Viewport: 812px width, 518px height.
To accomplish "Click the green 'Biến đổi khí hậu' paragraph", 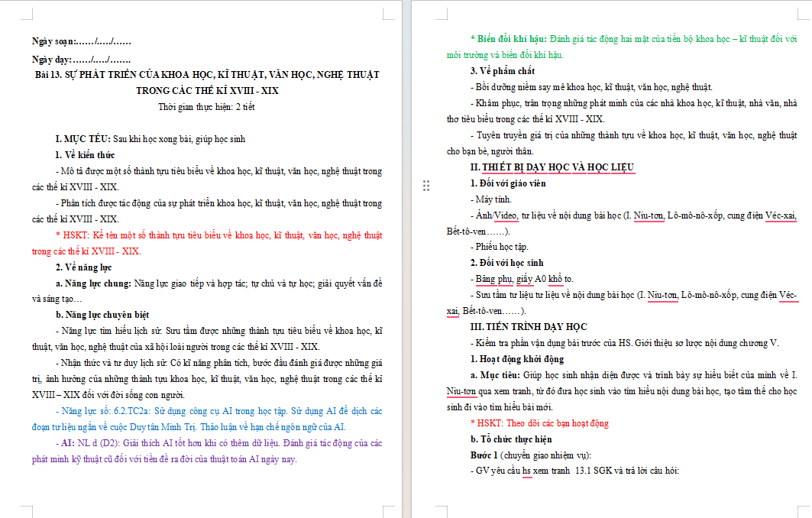I will click(x=622, y=47).
